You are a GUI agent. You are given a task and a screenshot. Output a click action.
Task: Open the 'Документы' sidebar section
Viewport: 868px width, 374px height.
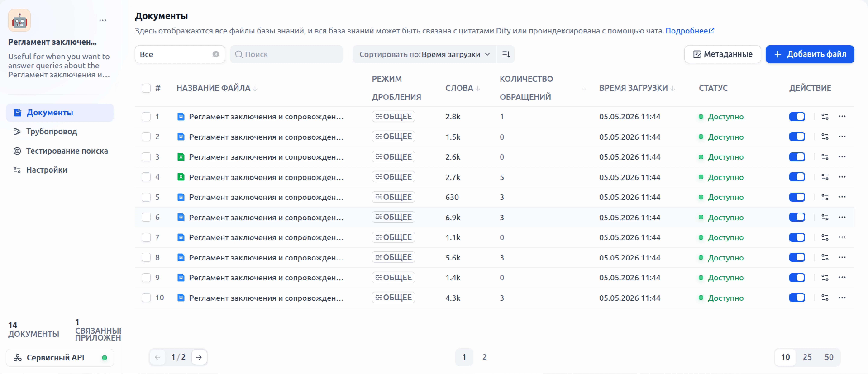pyautogui.click(x=60, y=112)
